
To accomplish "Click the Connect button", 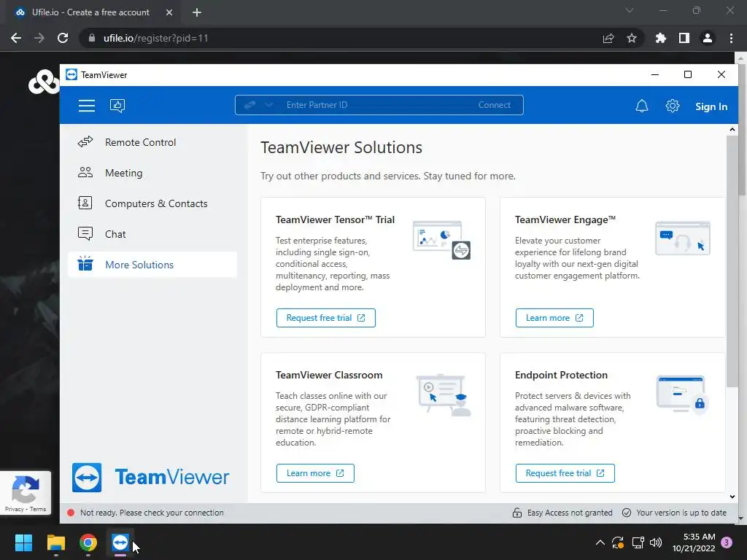I will (494, 105).
